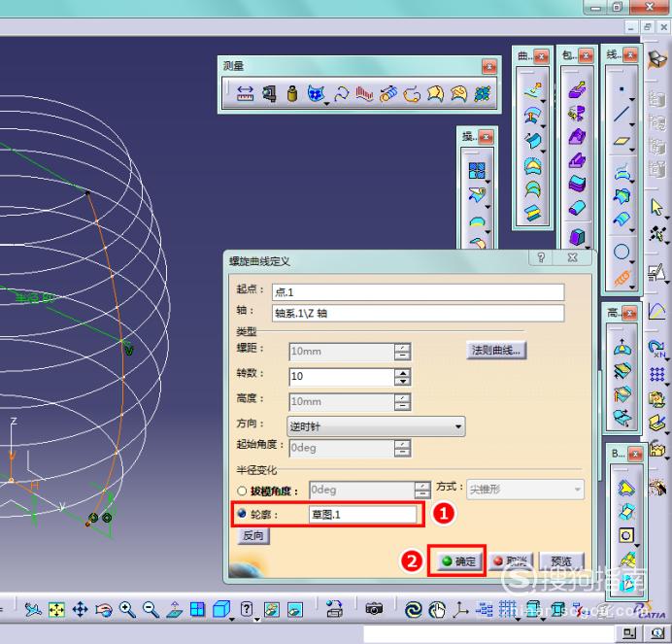Screen dimensions: 672x644
Task: Click the 反向 Reverse button
Action: coord(253,535)
